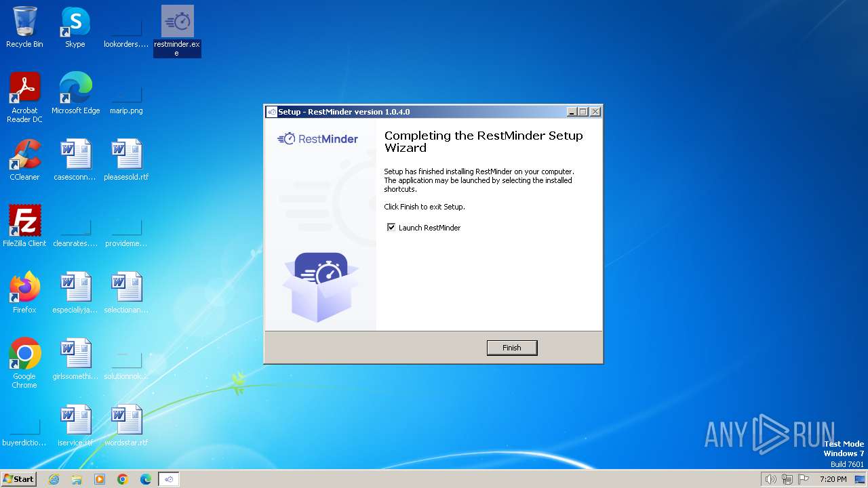
Task: Click the setup title bar icon
Action: click(272, 112)
